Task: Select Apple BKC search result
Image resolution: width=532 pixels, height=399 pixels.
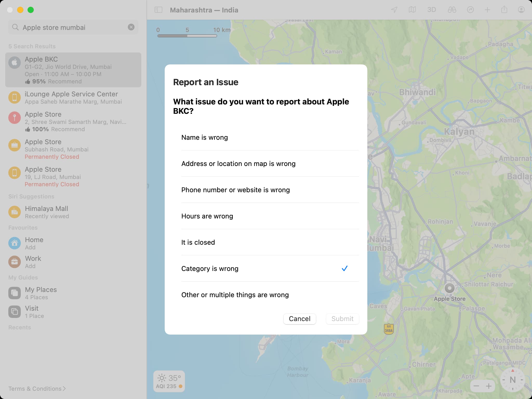Action: pyautogui.click(x=73, y=70)
